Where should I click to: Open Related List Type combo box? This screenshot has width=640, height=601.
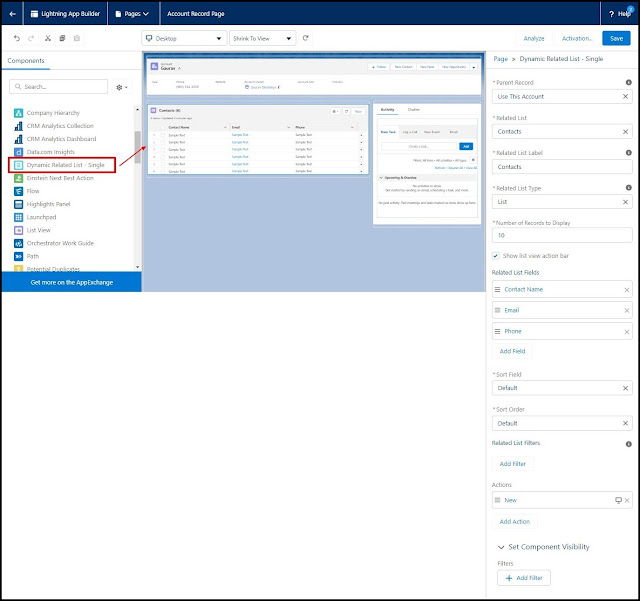pyautogui.click(x=562, y=202)
